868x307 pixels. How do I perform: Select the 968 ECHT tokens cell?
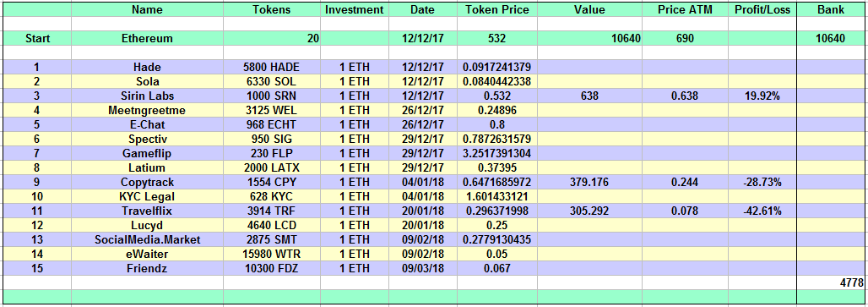272,124
